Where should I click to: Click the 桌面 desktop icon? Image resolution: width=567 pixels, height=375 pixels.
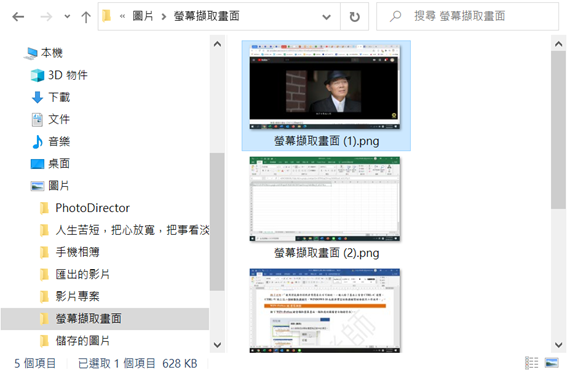click(38, 164)
